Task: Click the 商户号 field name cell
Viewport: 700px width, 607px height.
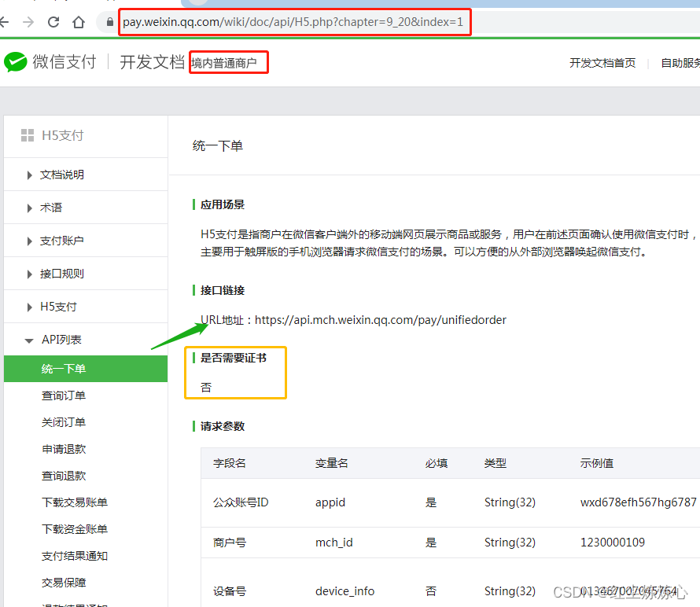Action: tap(230, 543)
